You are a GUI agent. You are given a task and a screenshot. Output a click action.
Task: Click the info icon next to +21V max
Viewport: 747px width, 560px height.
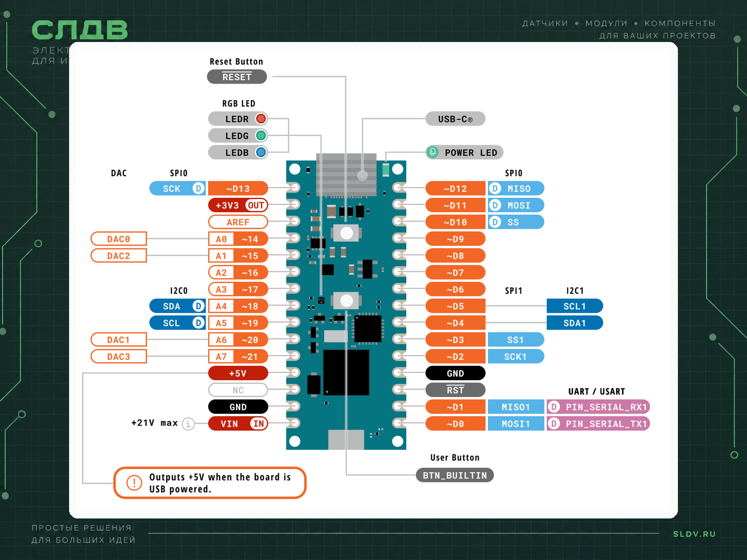pos(188,424)
